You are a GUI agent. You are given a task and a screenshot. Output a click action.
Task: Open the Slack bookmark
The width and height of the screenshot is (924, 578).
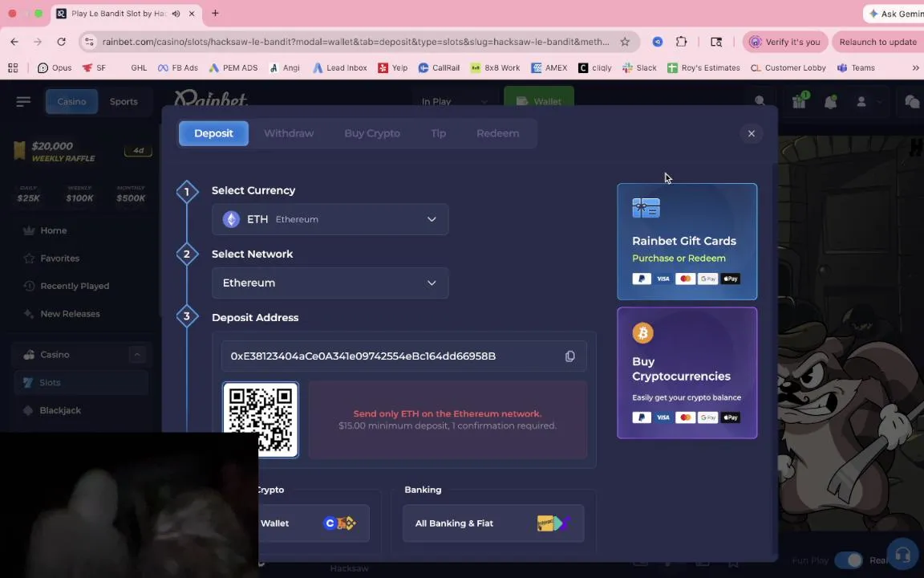pos(638,67)
